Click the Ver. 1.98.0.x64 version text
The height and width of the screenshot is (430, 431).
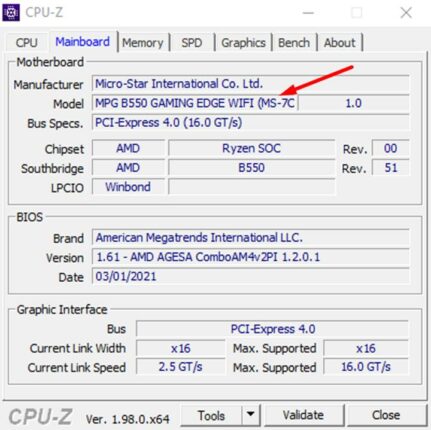point(128,419)
